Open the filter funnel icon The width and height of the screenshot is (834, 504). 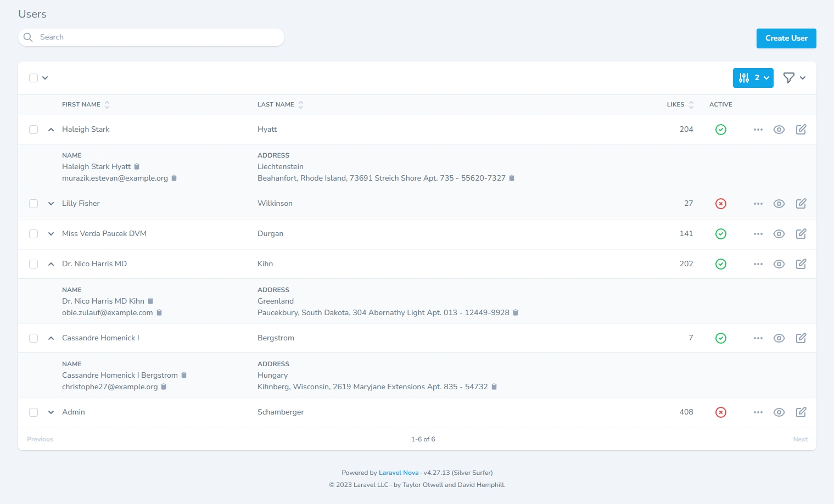coord(789,78)
